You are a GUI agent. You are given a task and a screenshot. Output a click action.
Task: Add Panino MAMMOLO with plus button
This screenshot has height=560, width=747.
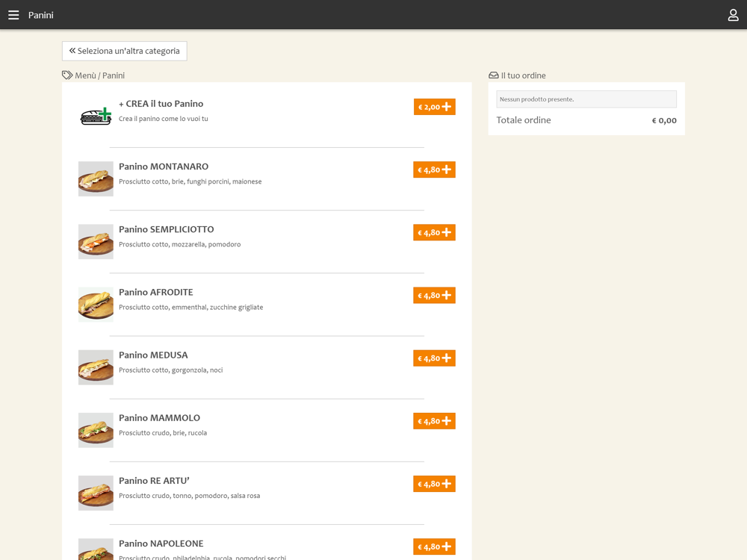(434, 421)
